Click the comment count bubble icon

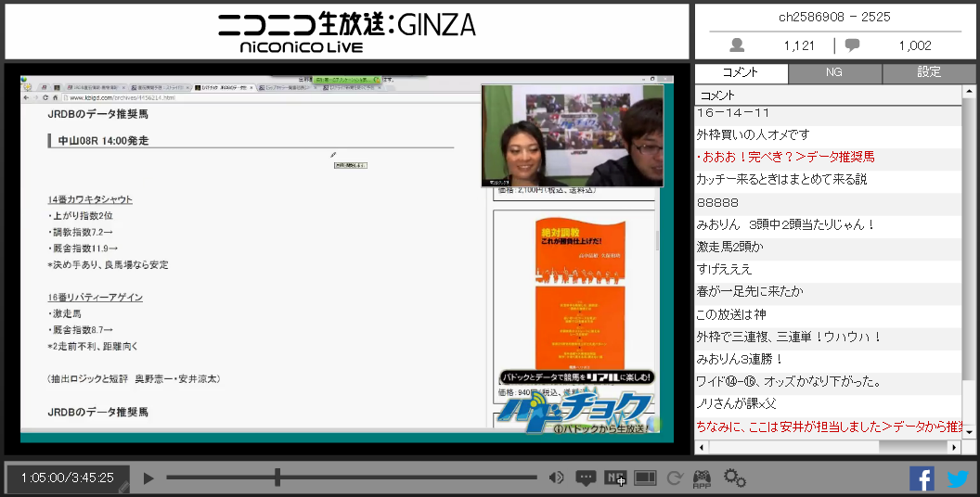[x=852, y=45]
